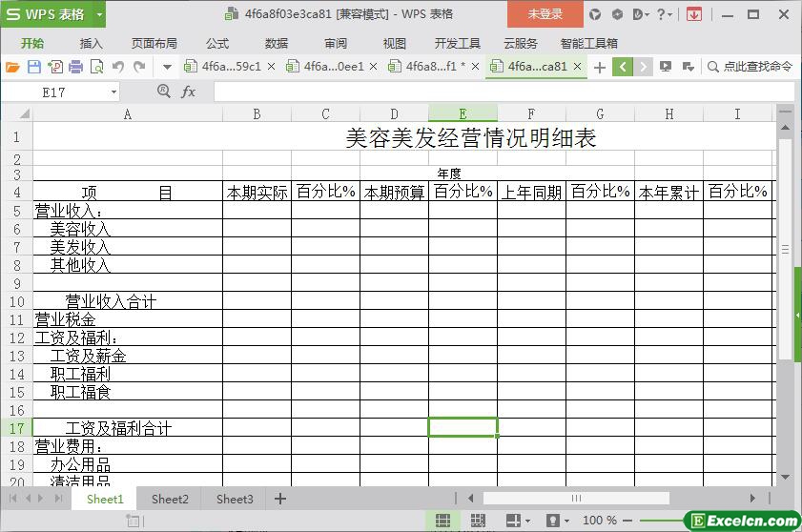Screen dimensions: 802x532
Task: Open the 审阅 ribbon tab
Action: point(336,44)
